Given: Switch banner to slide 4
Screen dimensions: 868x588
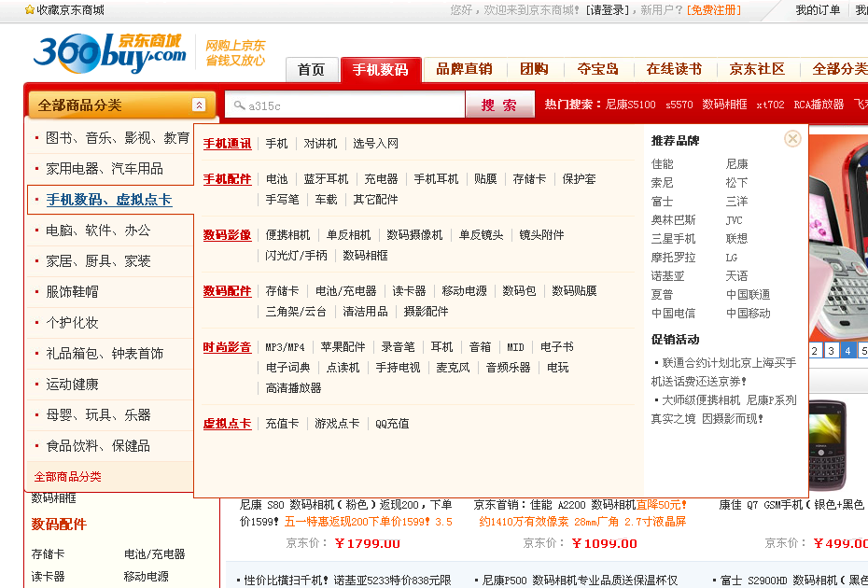Looking at the screenshot, I should pos(847,351).
